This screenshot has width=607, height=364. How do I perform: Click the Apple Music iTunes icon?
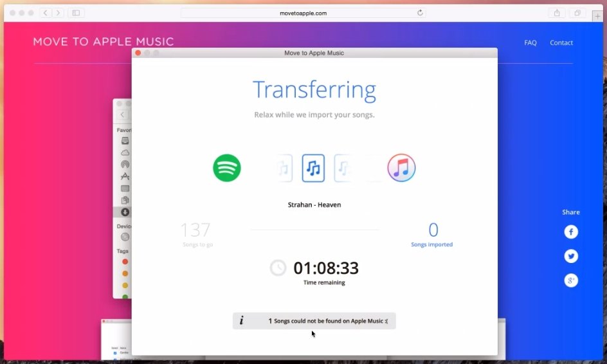401,168
